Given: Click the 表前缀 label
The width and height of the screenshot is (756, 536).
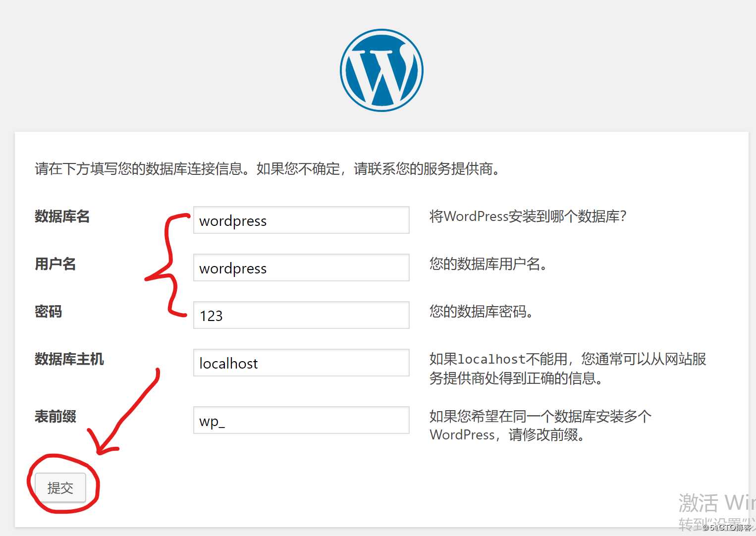Looking at the screenshot, I should 55,417.
